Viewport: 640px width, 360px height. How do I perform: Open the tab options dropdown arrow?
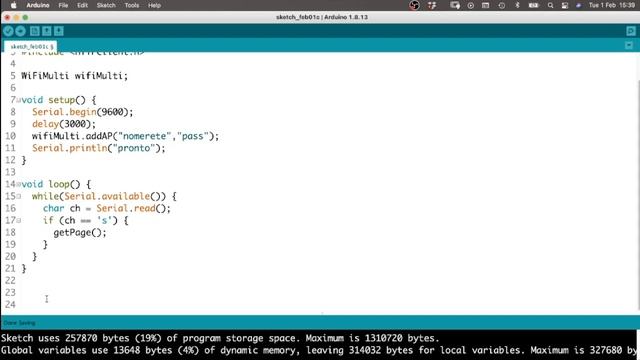pyautogui.click(x=629, y=45)
